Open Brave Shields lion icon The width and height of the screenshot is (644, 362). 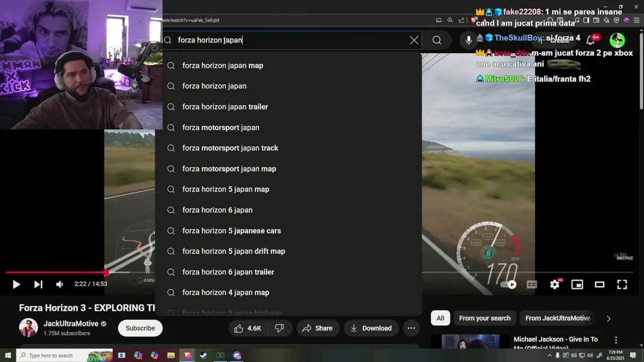(x=474, y=20)
